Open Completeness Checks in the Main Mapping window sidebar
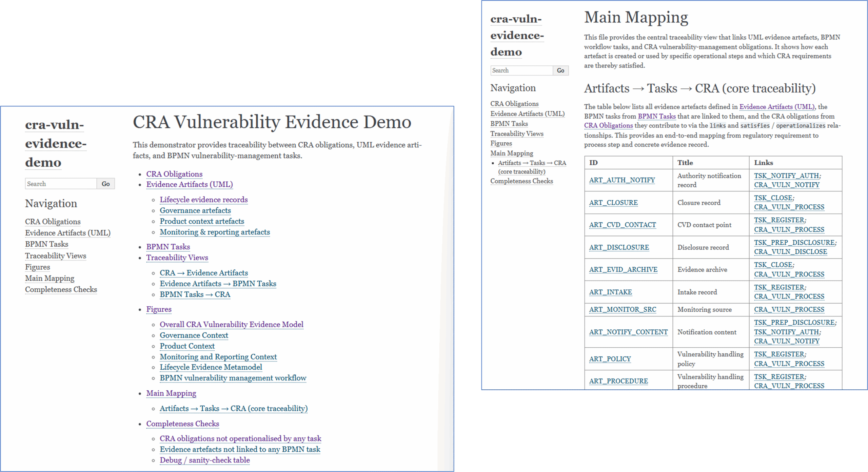Image resolution: width=868 pixels, height=472 pixels. [x=521, y=181]
